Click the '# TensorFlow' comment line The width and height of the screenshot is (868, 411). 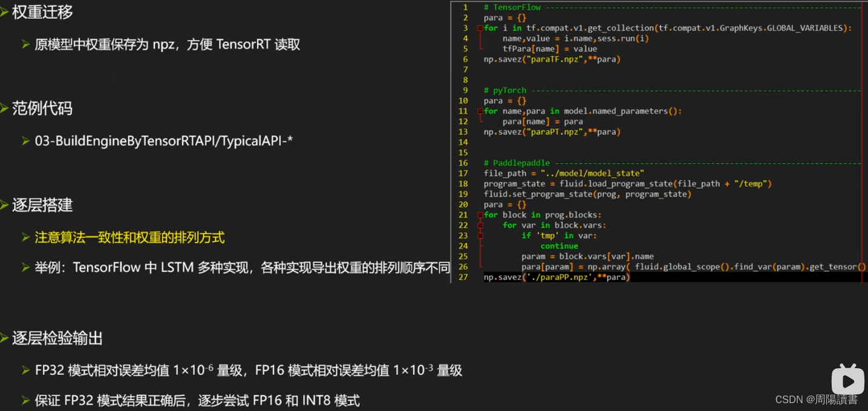coord(672,7)
